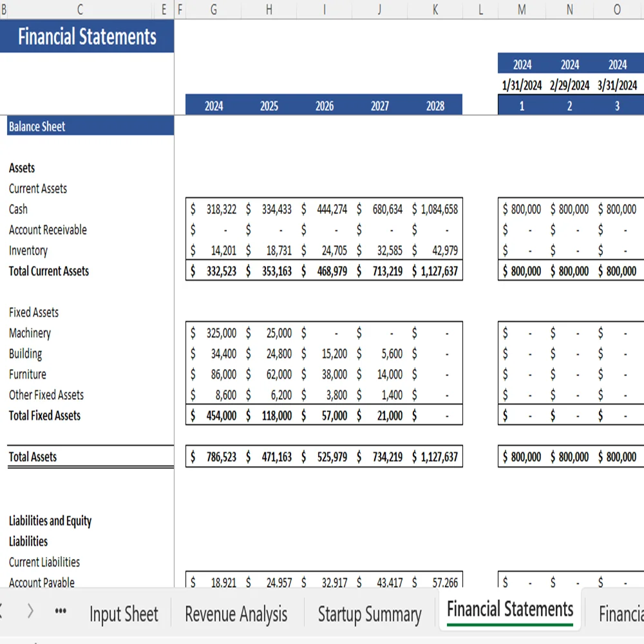Select 2024 total fixed assets 454,000
Viewport: 644px width, 644px height.
tap(214, 415)
